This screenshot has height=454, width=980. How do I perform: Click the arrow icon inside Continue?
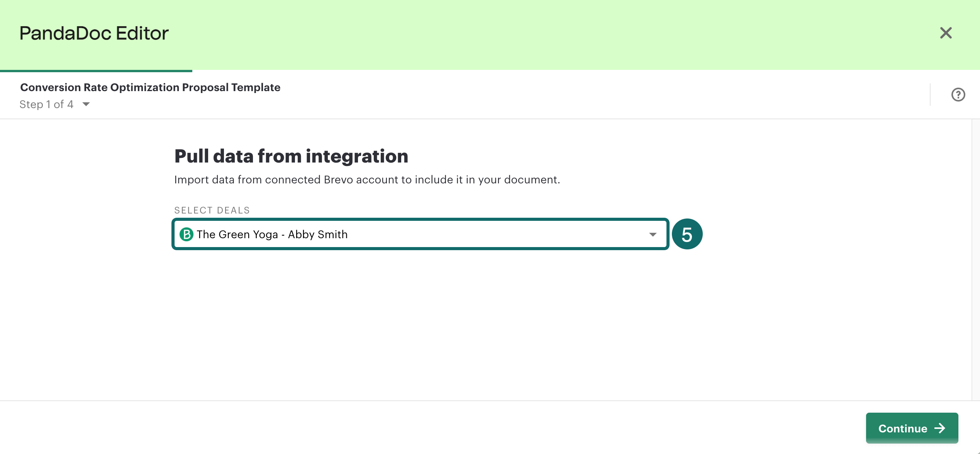pos(940,428)
